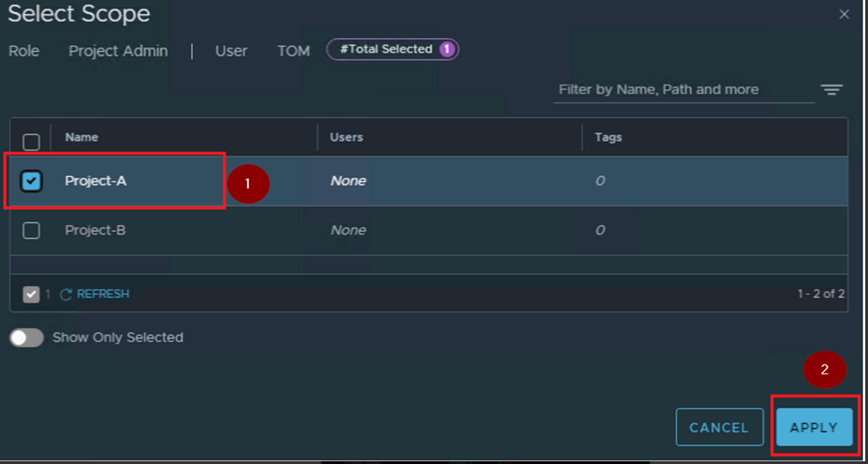Image resolution: width=868 pixels, height=464 pixels.
Task: Click the Filter by Name input field
Action: tap(682, 90)
